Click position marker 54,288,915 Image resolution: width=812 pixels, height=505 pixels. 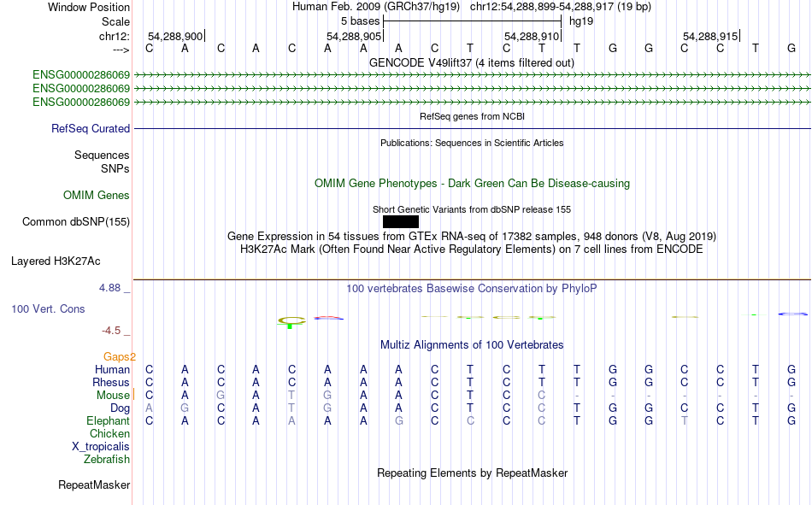coord(711,36)
